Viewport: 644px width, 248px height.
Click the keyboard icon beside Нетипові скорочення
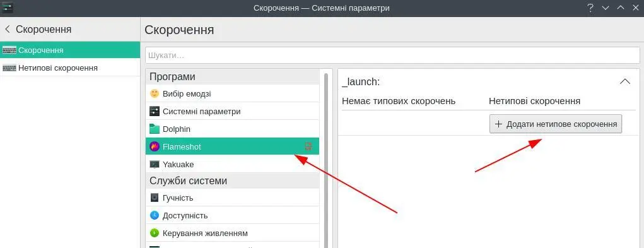pos(9,68)
